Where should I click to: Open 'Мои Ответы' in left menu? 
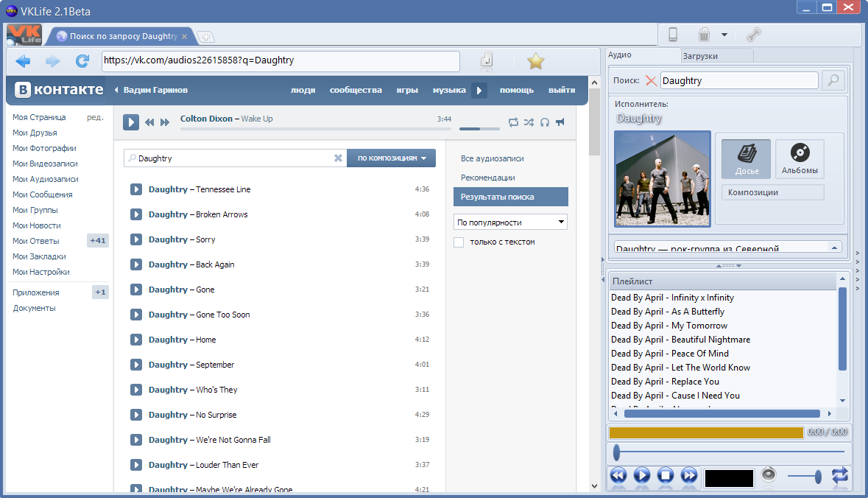coord(36,241)
